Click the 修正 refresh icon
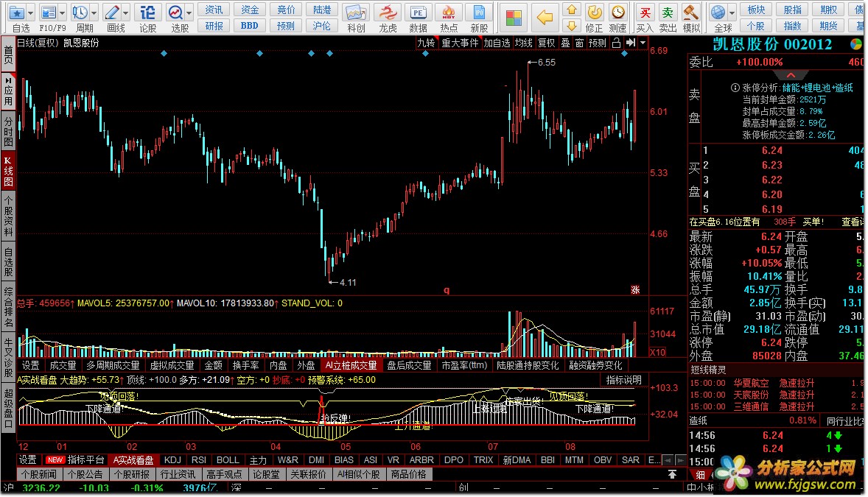Screen dimensions: 868x497 [595, 13]
